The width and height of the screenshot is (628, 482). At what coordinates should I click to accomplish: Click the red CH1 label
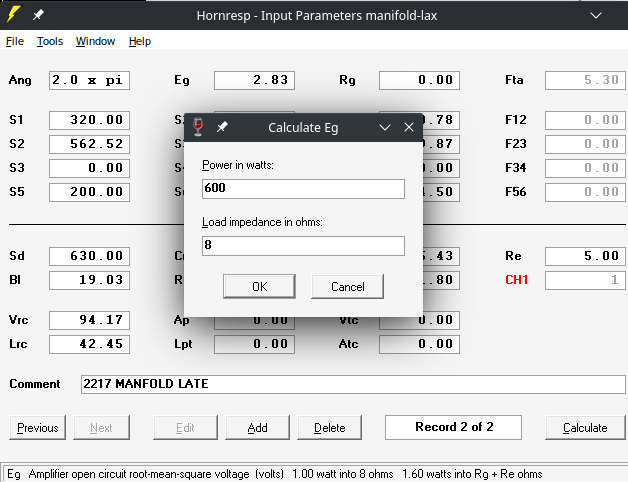click(516, 280)
